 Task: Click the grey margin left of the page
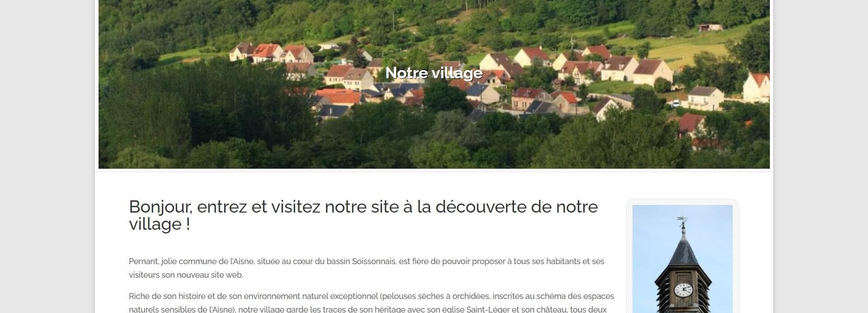click(x=47, y=156)
